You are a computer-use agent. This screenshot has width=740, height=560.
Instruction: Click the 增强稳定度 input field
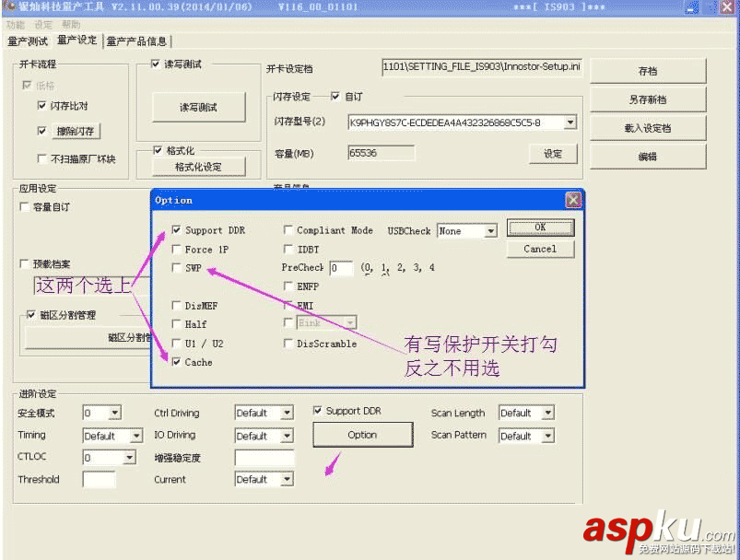click(264, 457)
